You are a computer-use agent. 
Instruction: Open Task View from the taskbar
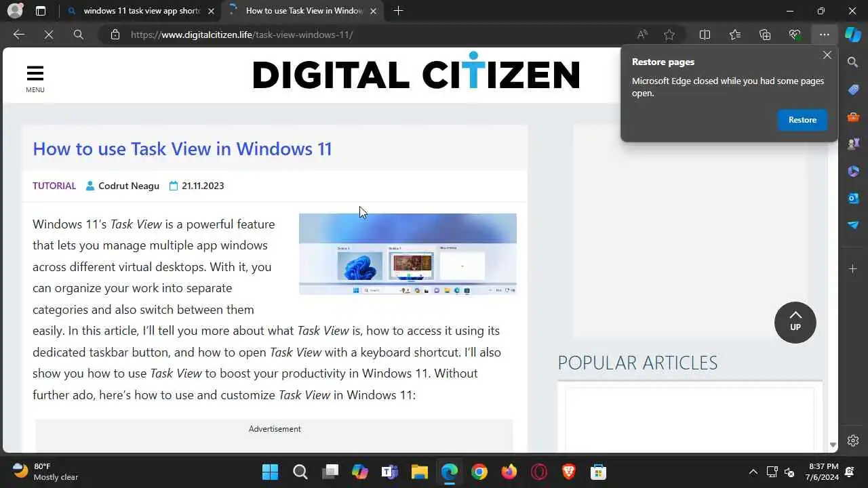tap(330, 472)
